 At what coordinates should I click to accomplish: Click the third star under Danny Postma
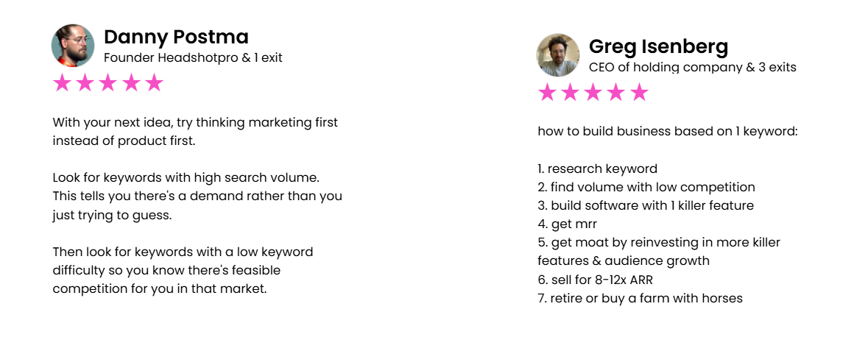107,83
